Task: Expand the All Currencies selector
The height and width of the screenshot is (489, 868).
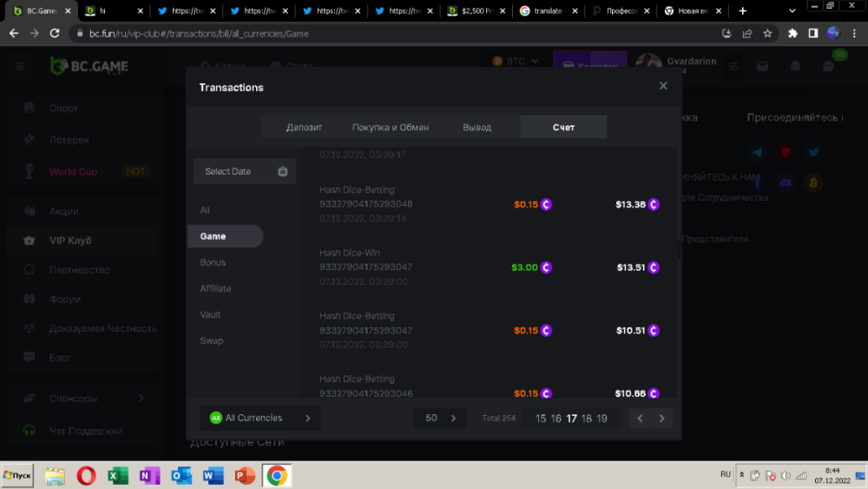Action: (260, 419)
